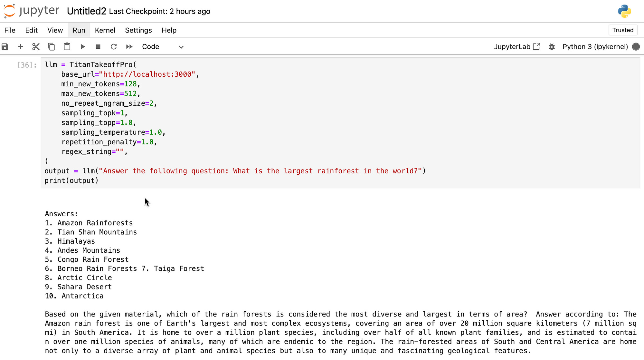644x360 pixels.
Task: Run the selected cell play button
Action: (83, 47)
